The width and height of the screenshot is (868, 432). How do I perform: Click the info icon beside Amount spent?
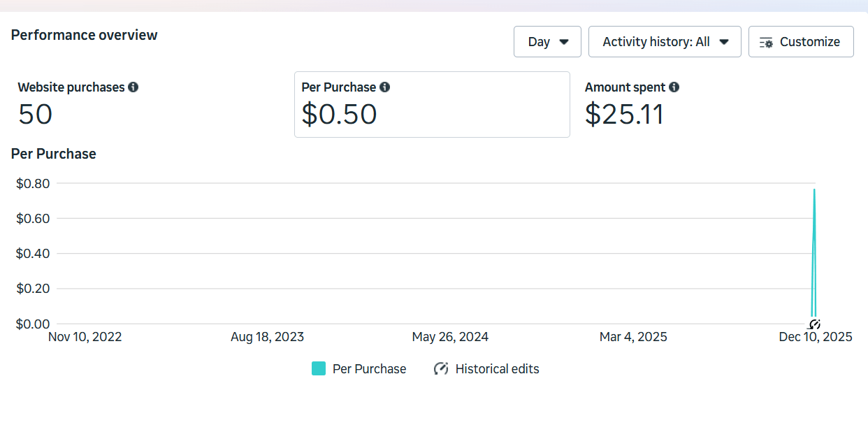674,87
